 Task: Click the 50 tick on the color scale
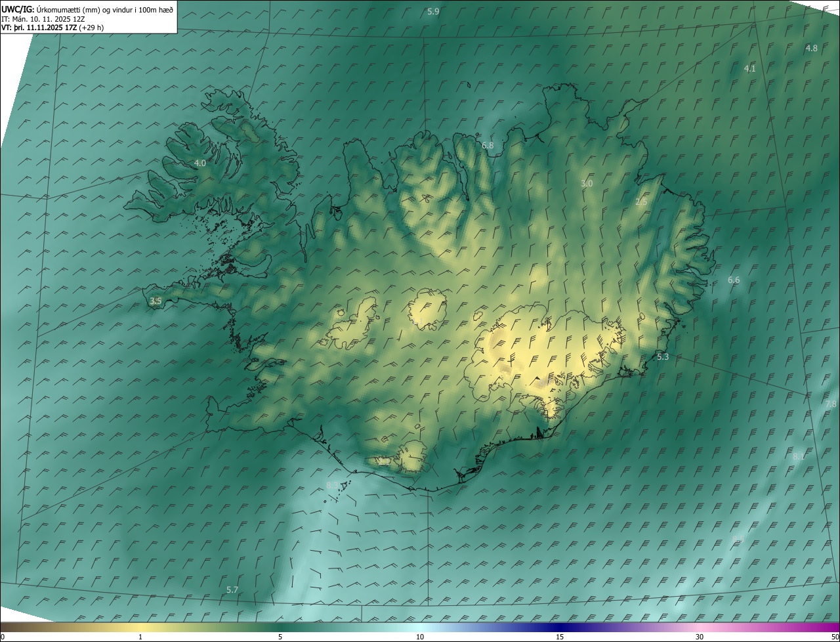click(x=834, y=637)
